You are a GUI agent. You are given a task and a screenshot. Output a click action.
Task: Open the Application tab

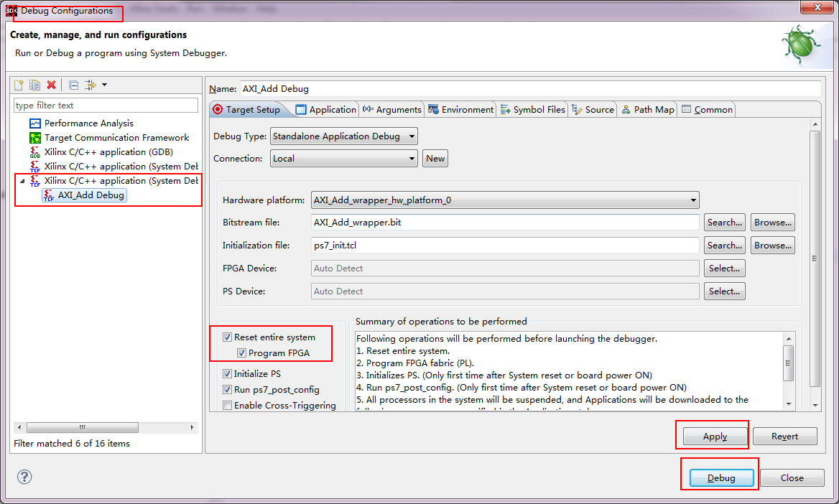tap(326, 110)
